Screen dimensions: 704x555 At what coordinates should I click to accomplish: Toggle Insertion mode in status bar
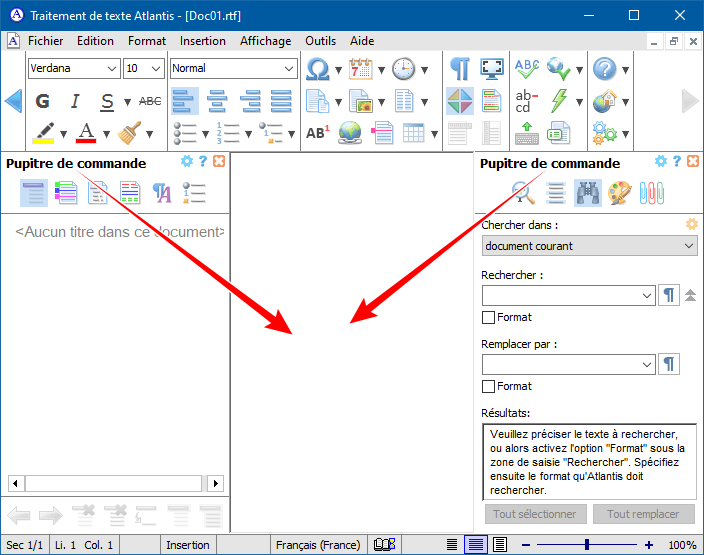[187, 545]
